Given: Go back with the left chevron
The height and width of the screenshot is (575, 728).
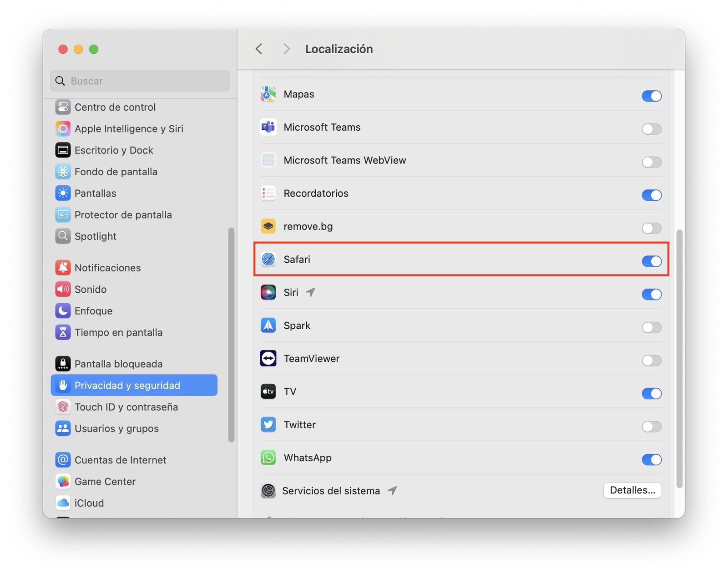Looking at the screenshot, I should (259, 49).
